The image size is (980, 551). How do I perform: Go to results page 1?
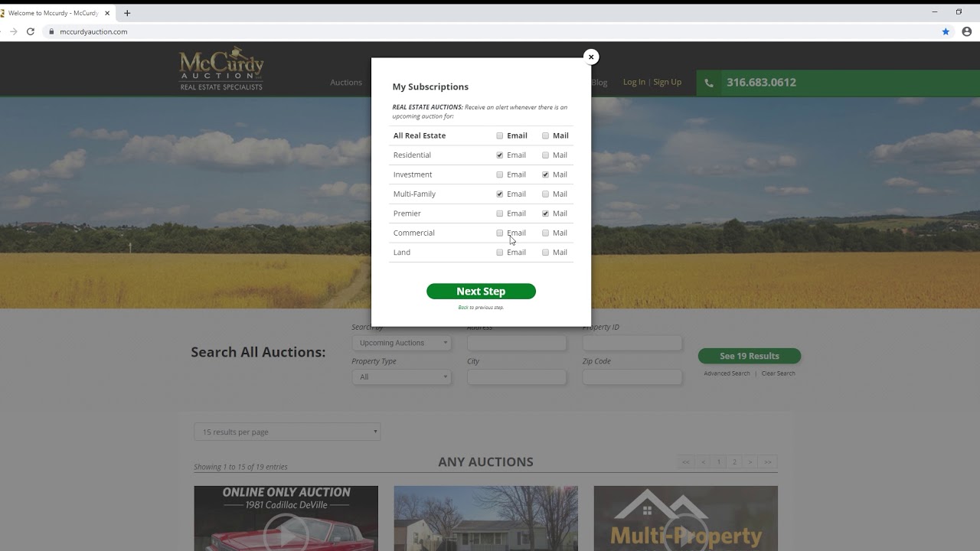click(x=718, y=462)
